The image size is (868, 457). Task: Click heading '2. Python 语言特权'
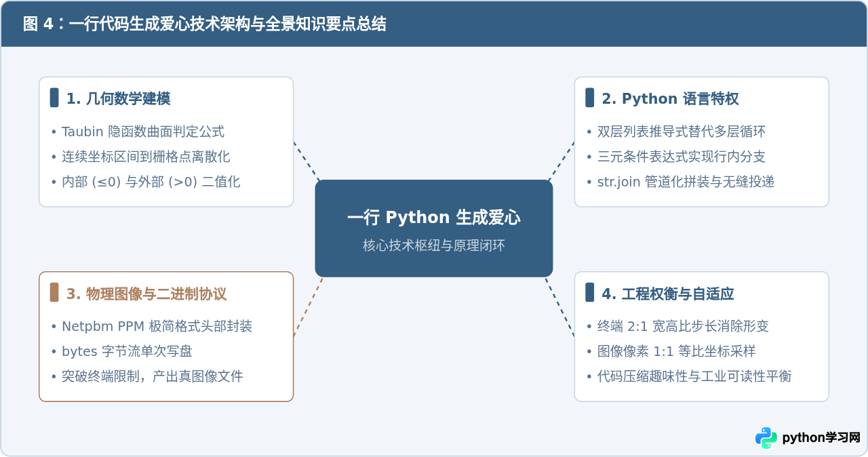670,99
